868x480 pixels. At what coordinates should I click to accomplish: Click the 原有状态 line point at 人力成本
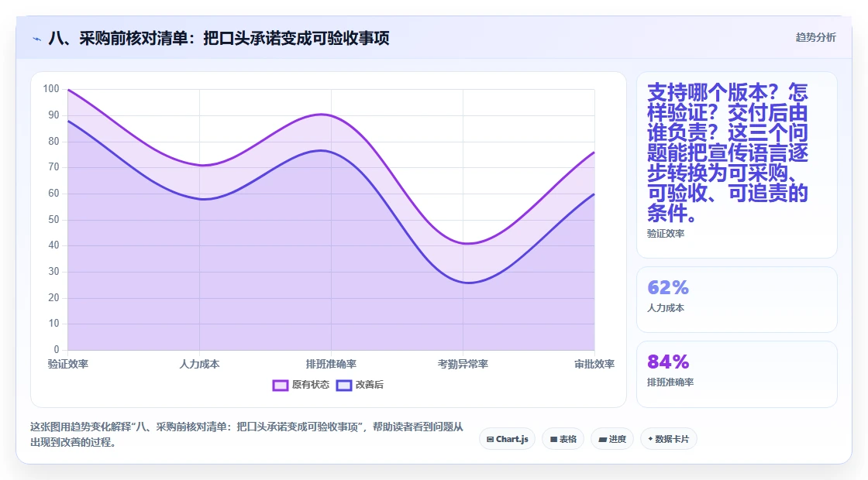coord(200,165)
